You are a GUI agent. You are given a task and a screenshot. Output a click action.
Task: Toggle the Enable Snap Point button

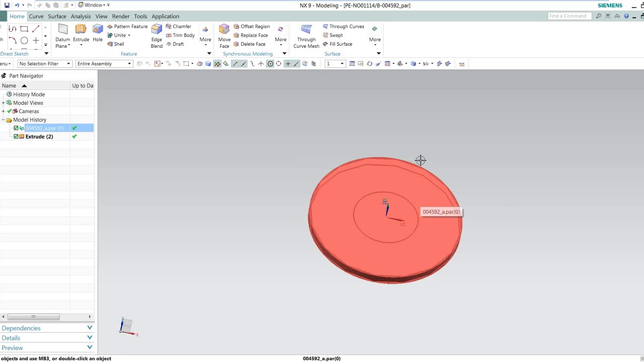pos(217,64)
